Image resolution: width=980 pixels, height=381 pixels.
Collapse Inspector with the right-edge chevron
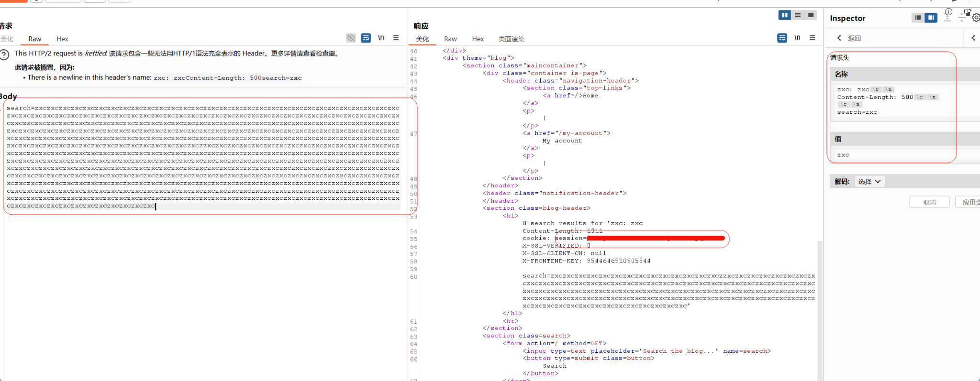click(x=973, y=38)
